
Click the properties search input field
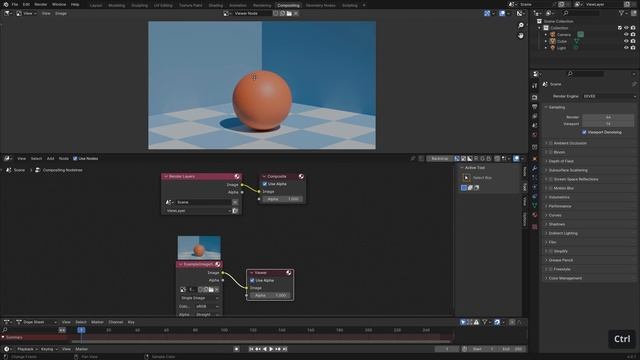click(585, 73)
